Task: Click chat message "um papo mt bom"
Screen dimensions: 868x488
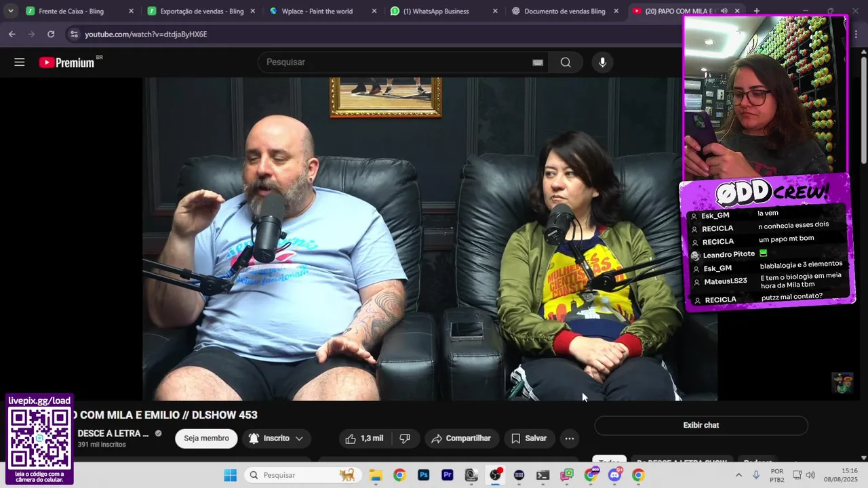Action: coord(786,239)
